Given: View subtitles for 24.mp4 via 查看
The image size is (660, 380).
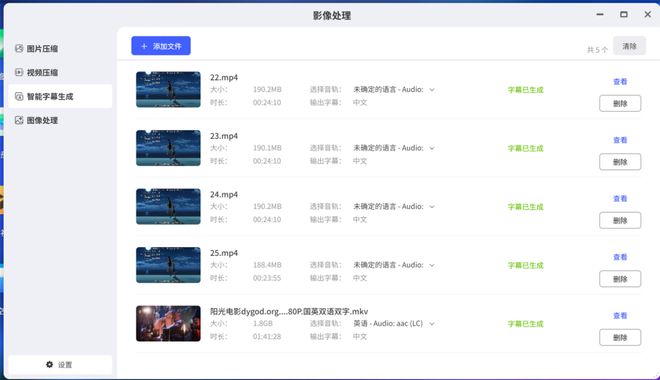Looking at the screenshot, I should (620, 199).
